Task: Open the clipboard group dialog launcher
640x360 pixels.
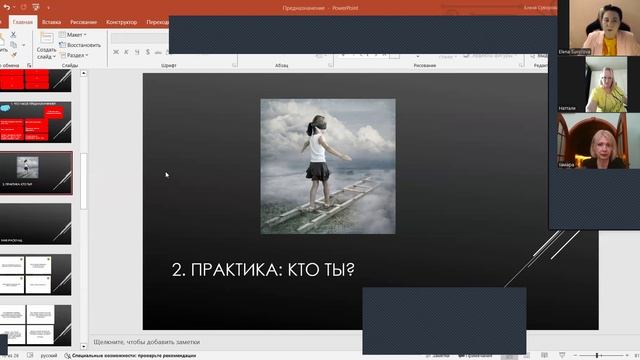Action: point(29,65)
